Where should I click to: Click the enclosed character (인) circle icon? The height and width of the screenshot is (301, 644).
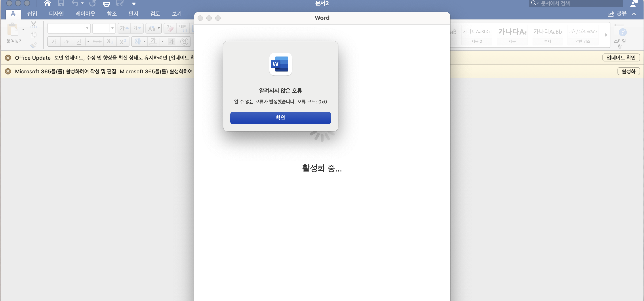184,42
